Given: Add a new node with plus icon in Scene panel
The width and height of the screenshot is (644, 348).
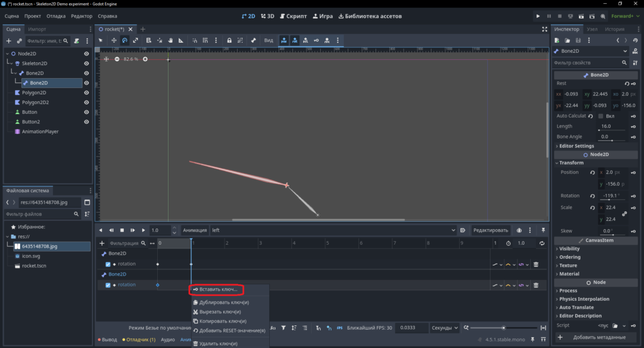Looking at the screenshot, I should point(9,41).
